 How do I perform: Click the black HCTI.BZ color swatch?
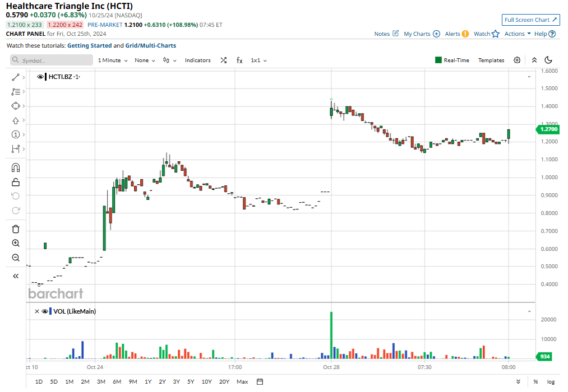[45, 77]
